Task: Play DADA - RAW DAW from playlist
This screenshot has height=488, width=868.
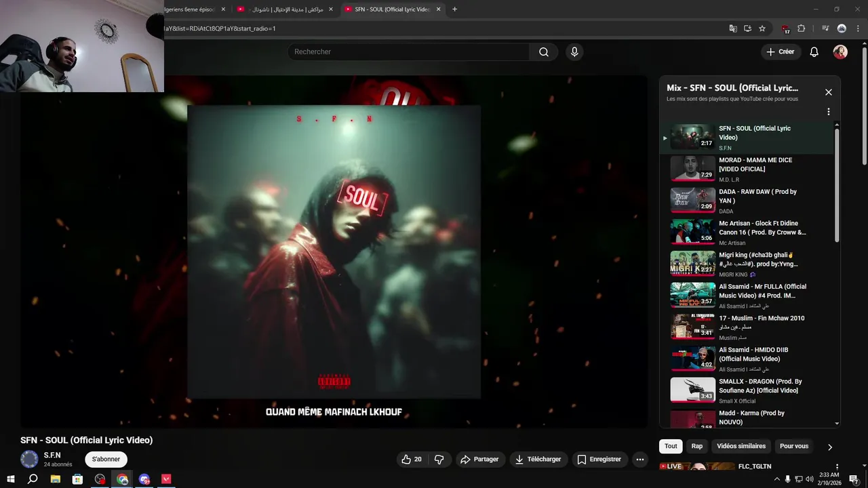Action: [746, 201]
